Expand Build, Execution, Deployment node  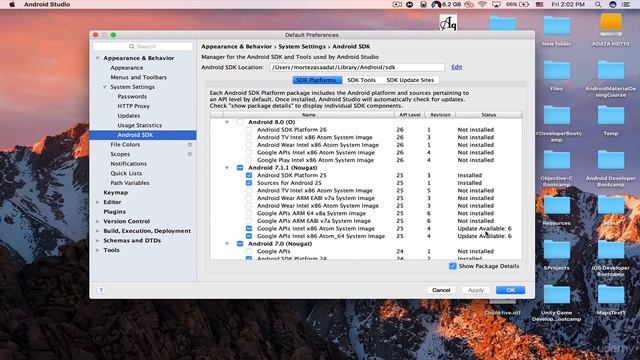coord(98,231)
